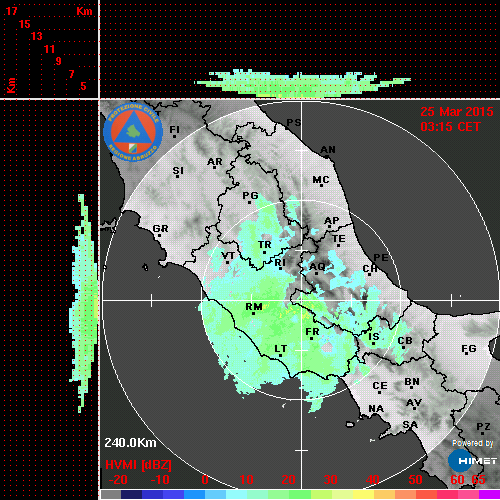Select the NA city label

pyautogui.click(x=376, y=409)
